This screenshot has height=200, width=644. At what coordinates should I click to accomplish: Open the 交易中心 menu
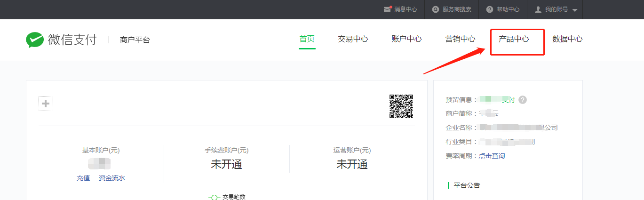point(353,39)
